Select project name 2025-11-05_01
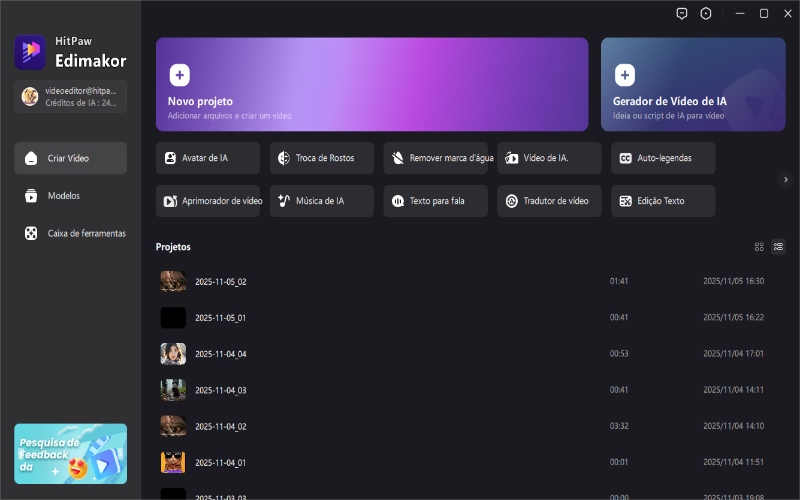This screenshot has height=500, width=800. 220,318
